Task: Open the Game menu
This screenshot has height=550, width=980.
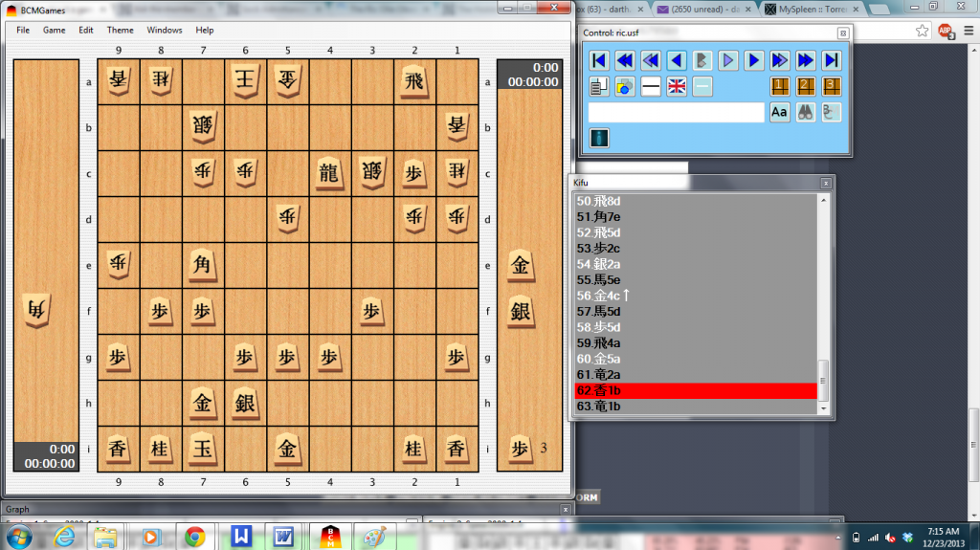Action: (x=55, y=30)
